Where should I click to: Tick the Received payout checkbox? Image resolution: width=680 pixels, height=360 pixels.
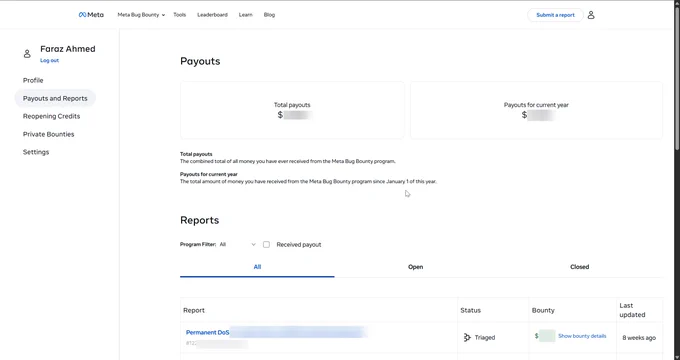point(266,245)
